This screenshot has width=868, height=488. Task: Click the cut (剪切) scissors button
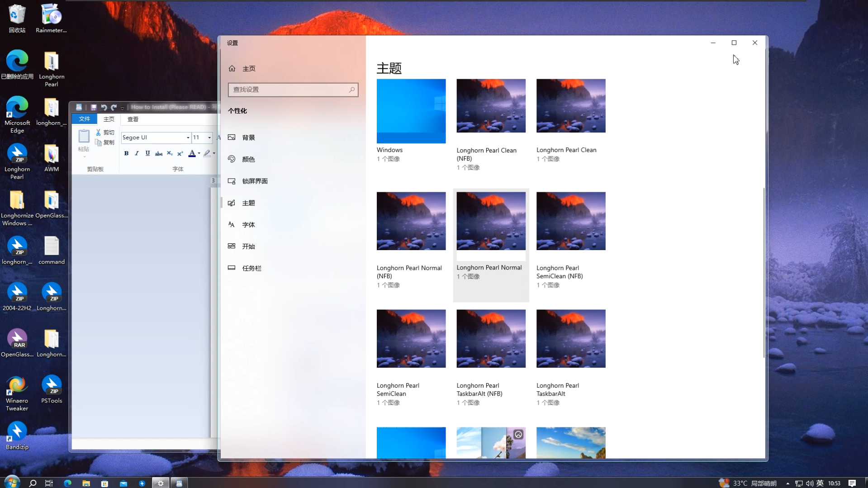click(x=105, y=133)
